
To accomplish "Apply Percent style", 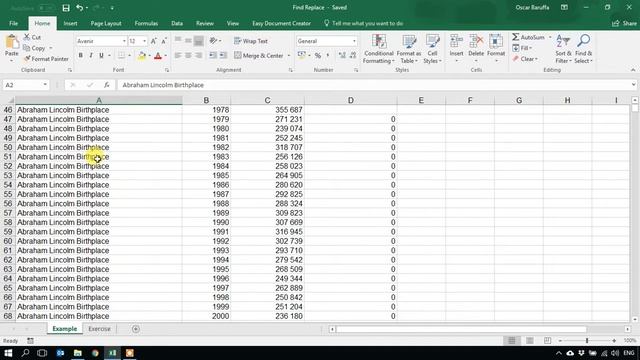I will 318,56.
